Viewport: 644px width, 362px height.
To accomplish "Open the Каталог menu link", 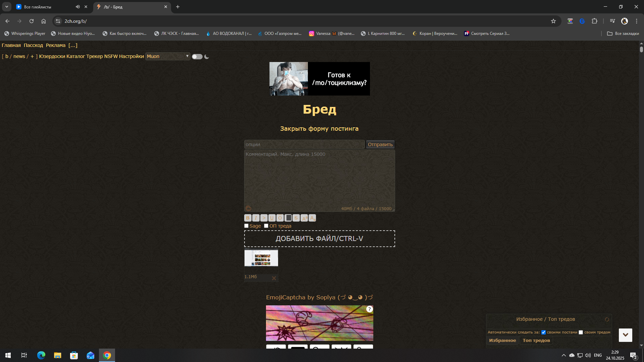I will tap(75, 56).
